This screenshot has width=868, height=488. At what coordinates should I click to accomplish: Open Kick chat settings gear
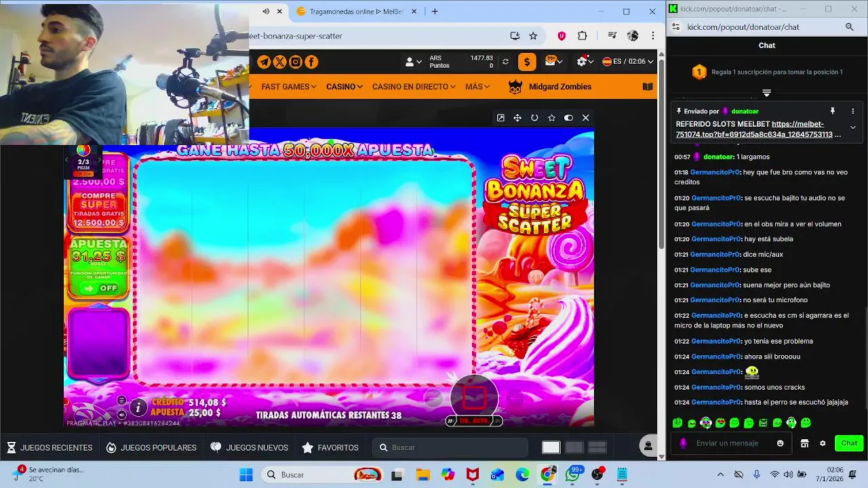click(823, 443)
